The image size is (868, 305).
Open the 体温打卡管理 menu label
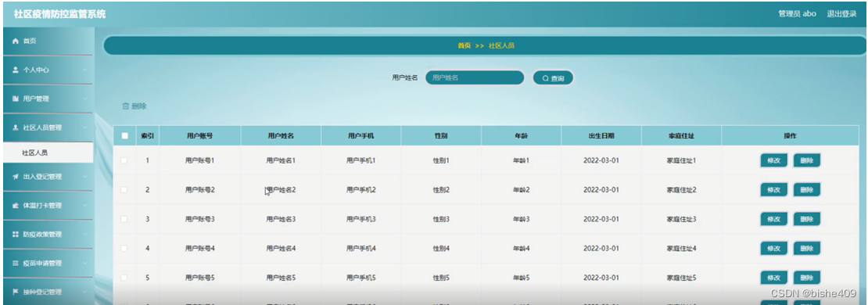coord(42,206)
